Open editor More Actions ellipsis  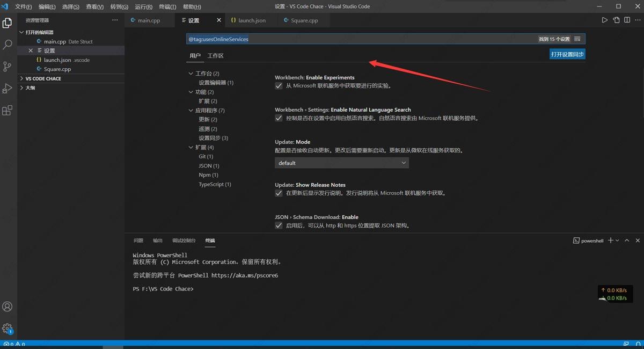click(x=637, y=20)
